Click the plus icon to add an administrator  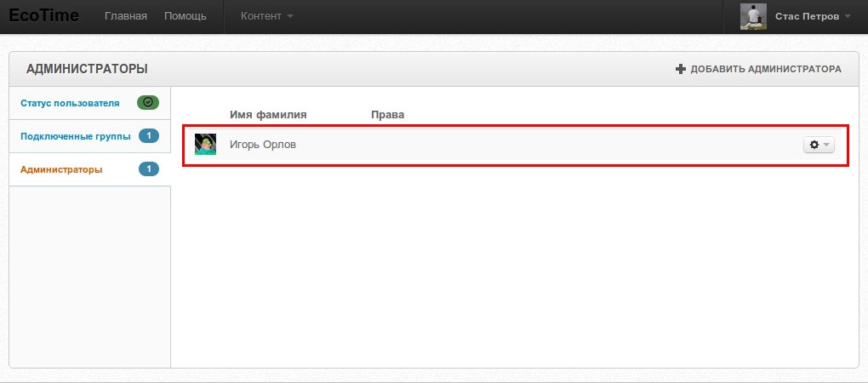click(680, 69)
